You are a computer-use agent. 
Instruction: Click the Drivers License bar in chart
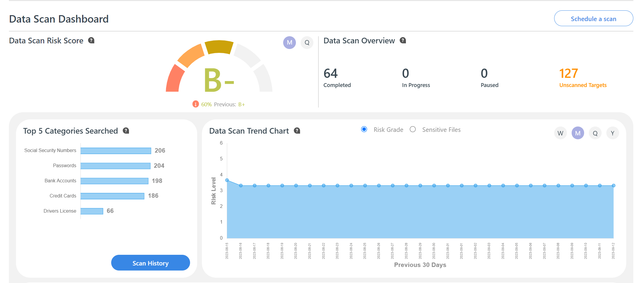92,211
